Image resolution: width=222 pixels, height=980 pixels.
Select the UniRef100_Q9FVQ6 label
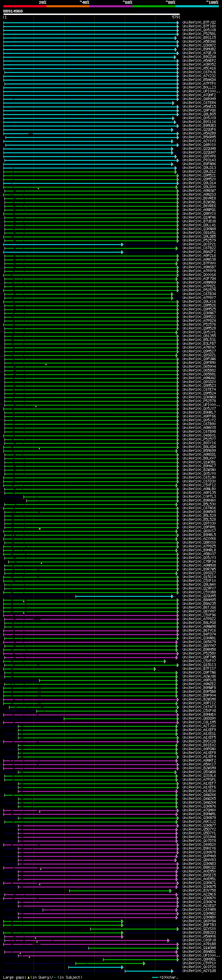click(x=199, y=110)
